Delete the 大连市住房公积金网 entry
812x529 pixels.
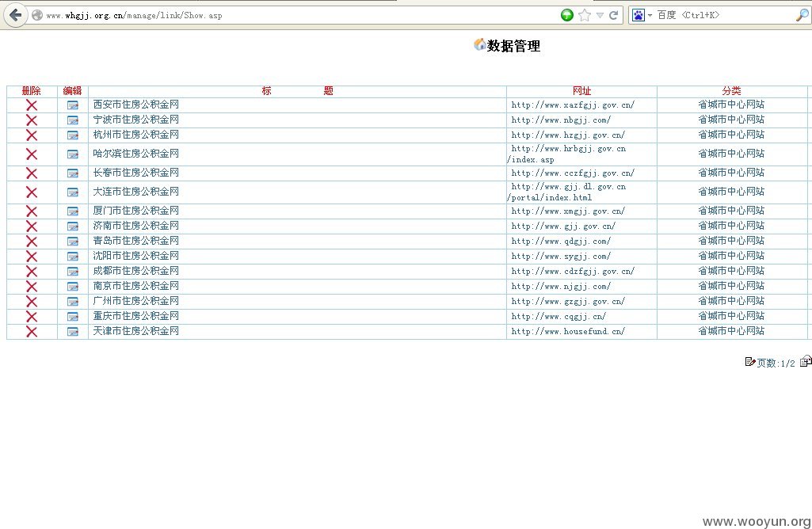tap(32, 192)
